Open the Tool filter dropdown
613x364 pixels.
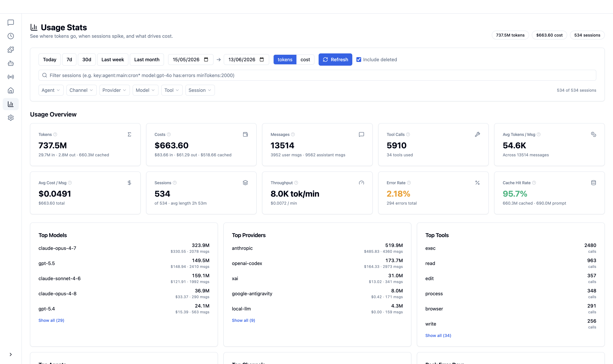172,90
